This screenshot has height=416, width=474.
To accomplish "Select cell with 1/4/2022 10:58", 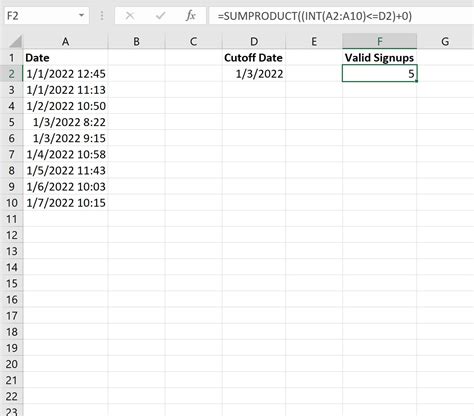I will pyautogui.click(x=65, y=154).
